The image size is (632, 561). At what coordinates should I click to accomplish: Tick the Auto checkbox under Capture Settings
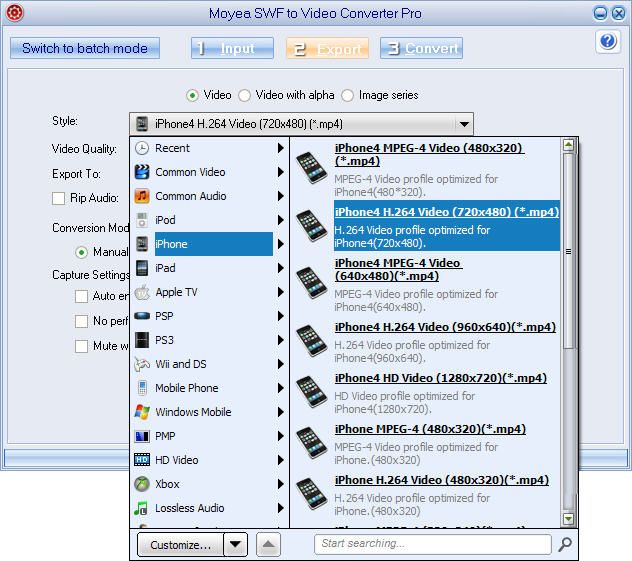pos(81,296)
